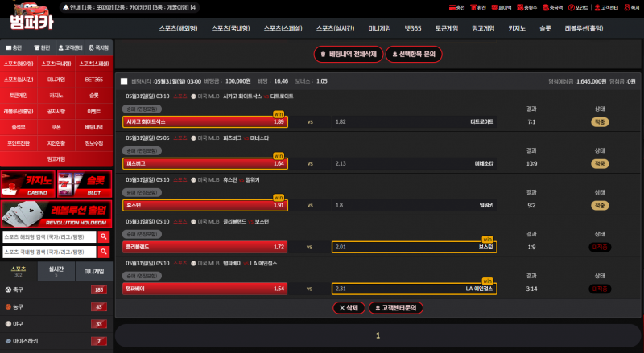This screenshot has height=353, width=644.
Task: Click the 선택항목 문의 button
Action: [414, 54]
